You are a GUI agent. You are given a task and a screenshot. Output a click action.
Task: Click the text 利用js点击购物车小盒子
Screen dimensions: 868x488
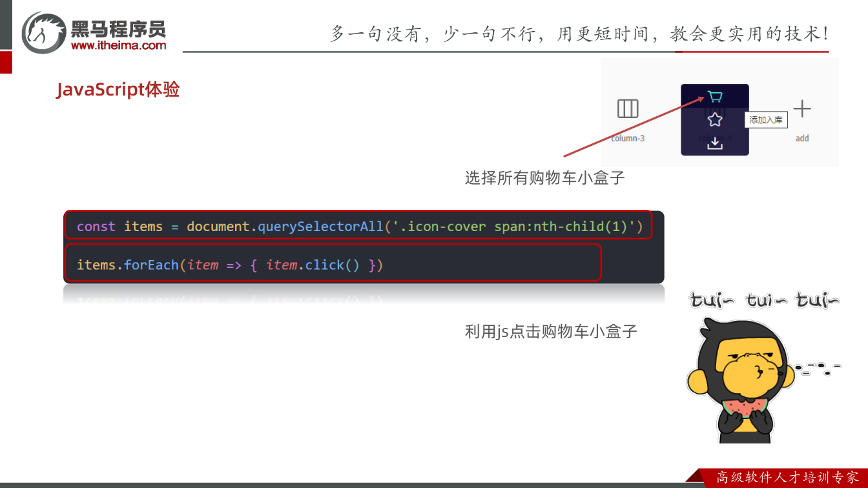tap(551, 332)
